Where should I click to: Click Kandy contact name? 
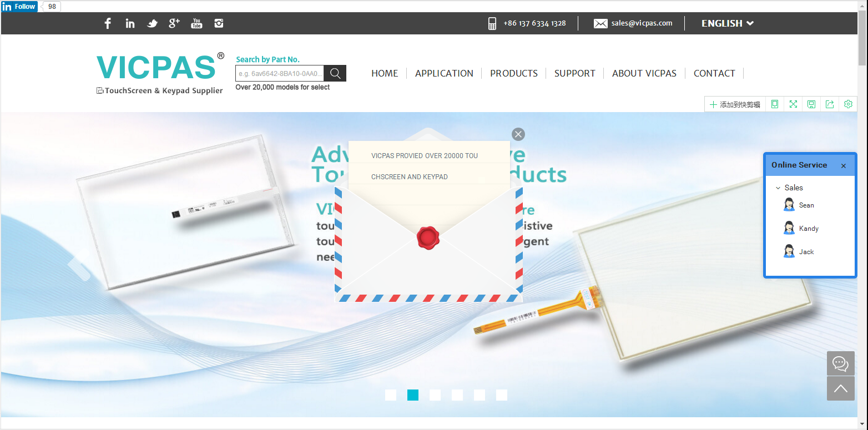click(x=809, y=229)
